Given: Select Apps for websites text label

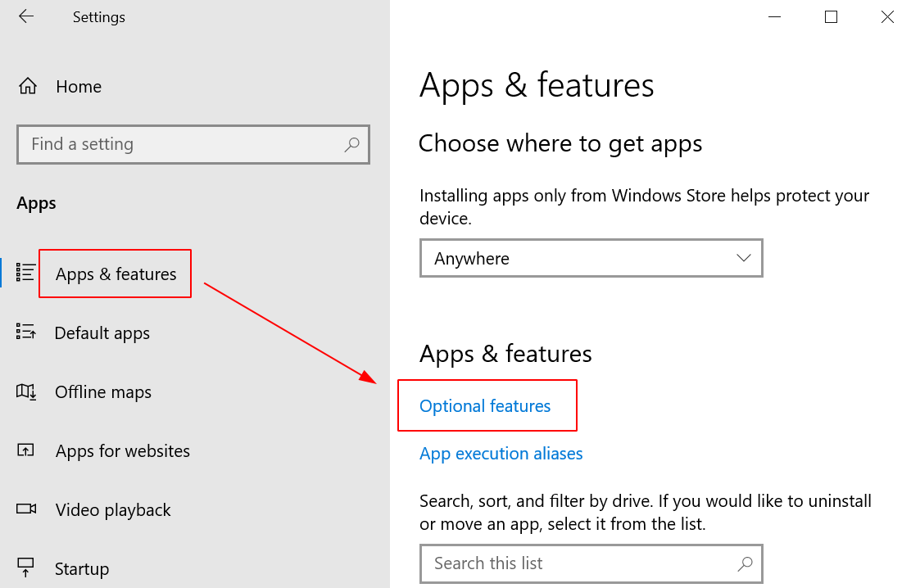Looking at the screenshot, I should tap(123, 451).
